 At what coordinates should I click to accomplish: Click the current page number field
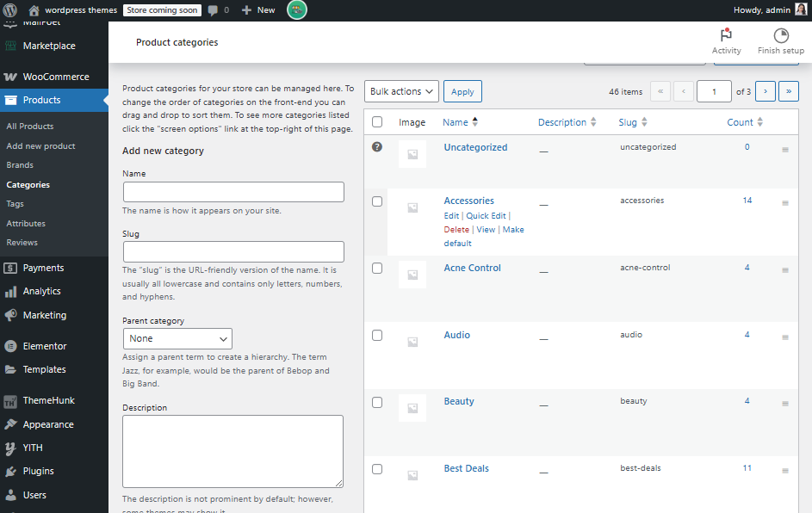pos(714,91)
